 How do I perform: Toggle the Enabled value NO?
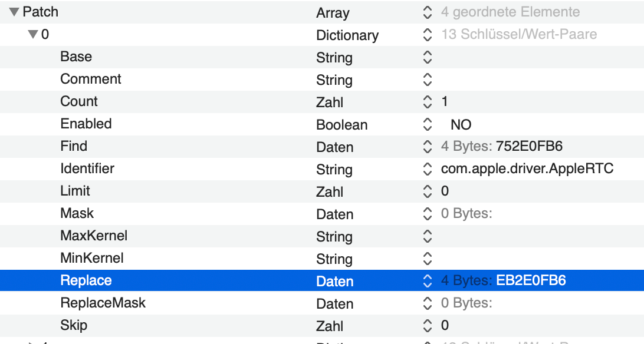(x=461, y=124)
